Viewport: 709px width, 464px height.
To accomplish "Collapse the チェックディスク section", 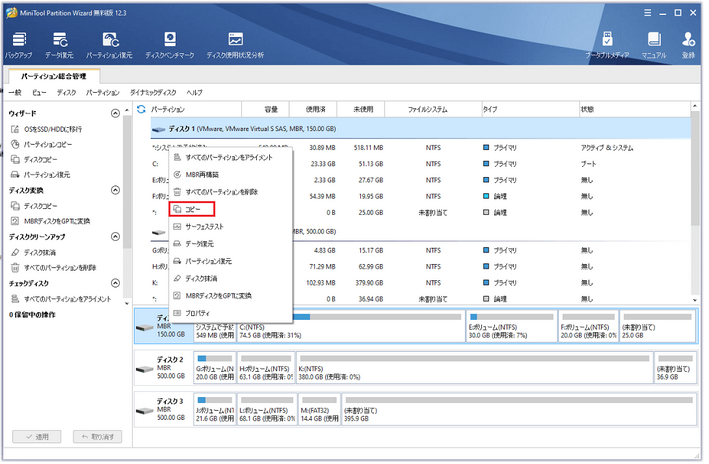I will coord(115,284).
